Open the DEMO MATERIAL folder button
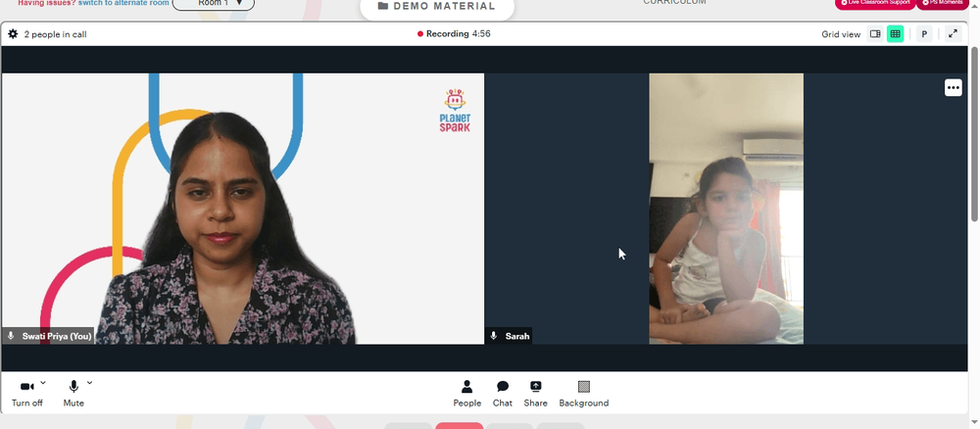Image resolution: width=980 pixels, height=429 pixels. click(x=437, y=7)
